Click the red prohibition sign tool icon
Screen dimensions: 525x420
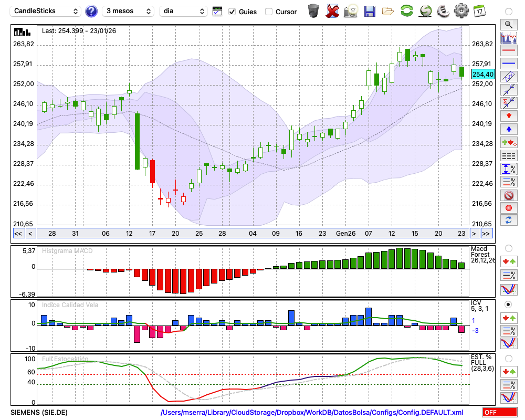tap(508, 195)
